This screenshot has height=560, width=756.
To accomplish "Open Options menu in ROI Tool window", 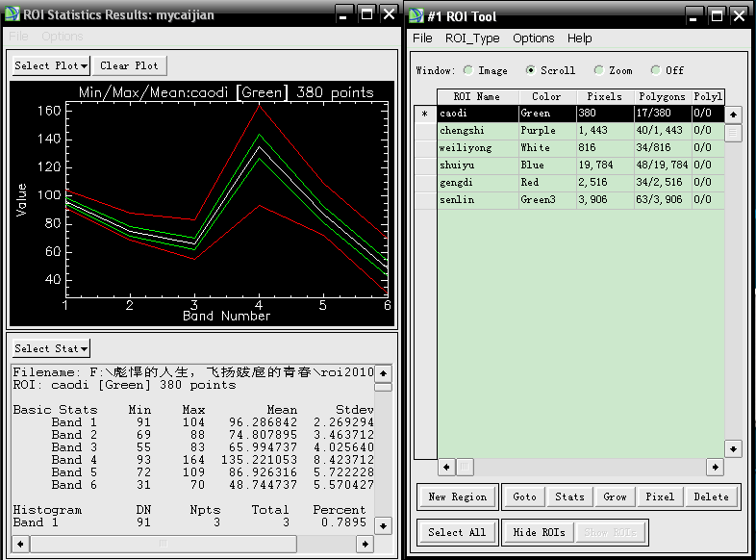I will [533, 38].
